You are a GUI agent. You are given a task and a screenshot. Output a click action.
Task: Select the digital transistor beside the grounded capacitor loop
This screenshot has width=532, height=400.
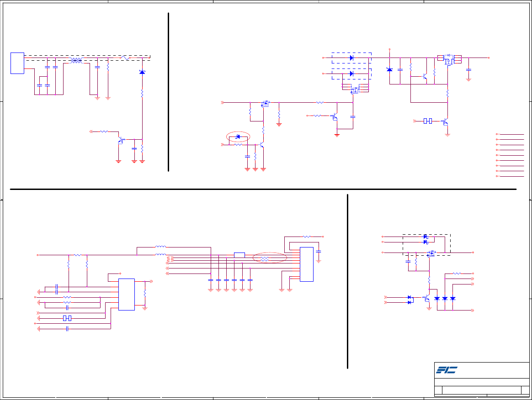point(334,117)
